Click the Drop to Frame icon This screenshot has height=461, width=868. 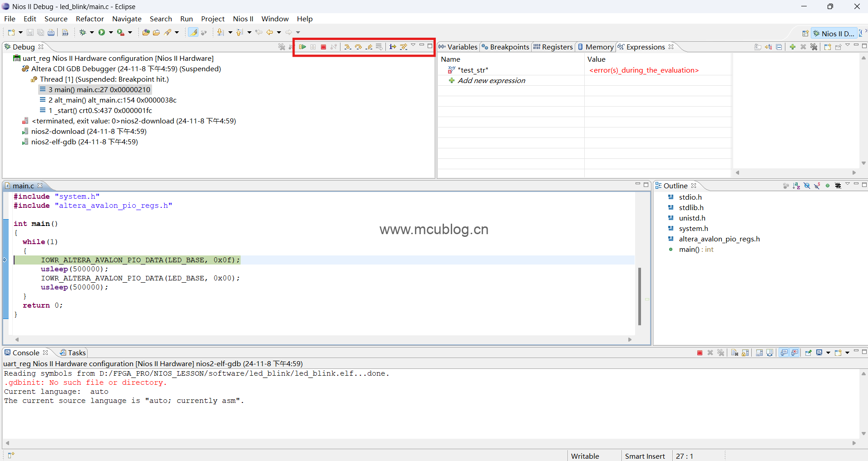click(380, 47)
